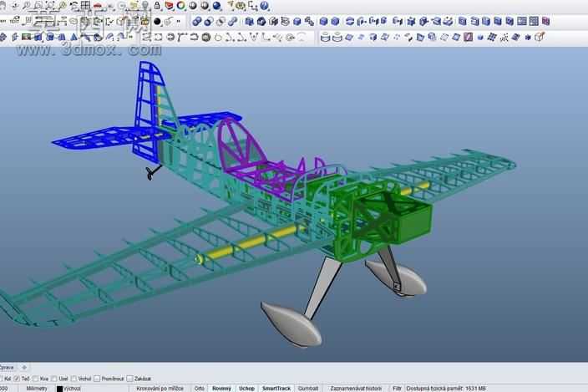Click the pan view hand icon

click(x=3, y=6)
